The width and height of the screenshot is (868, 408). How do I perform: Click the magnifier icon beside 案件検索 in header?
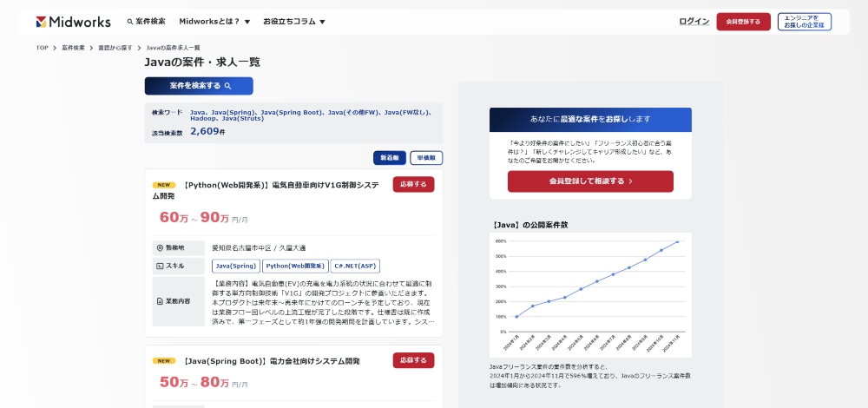coord(130,22)
